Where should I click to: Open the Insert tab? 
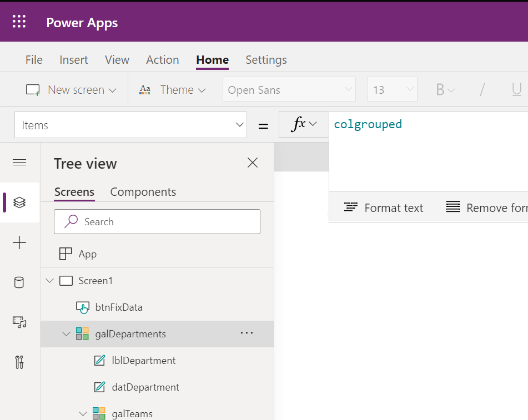coord(74,60)
